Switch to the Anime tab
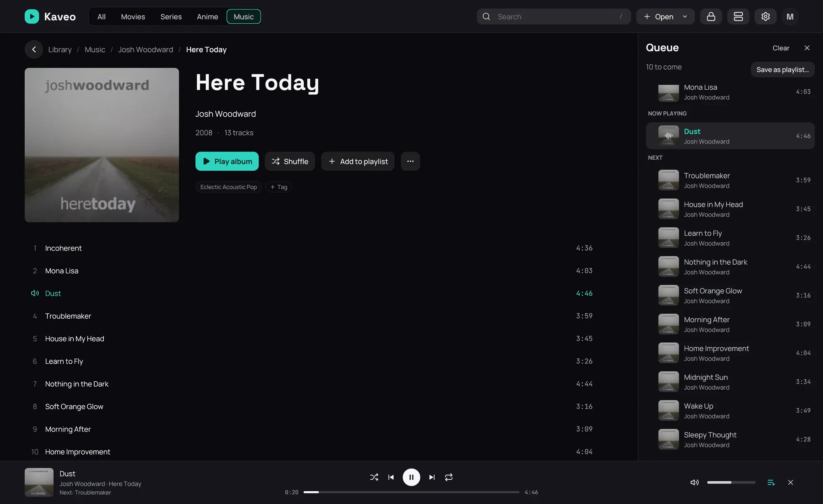 tap(207, 16)
